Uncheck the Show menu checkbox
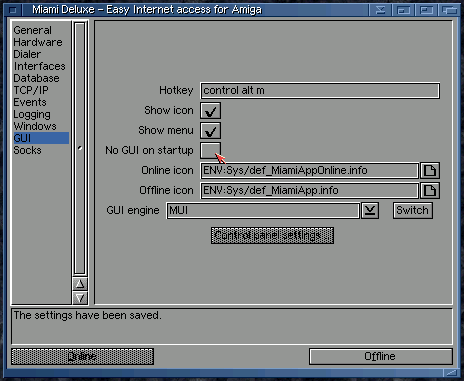This screenshot has height=381, width=464. 210,131
